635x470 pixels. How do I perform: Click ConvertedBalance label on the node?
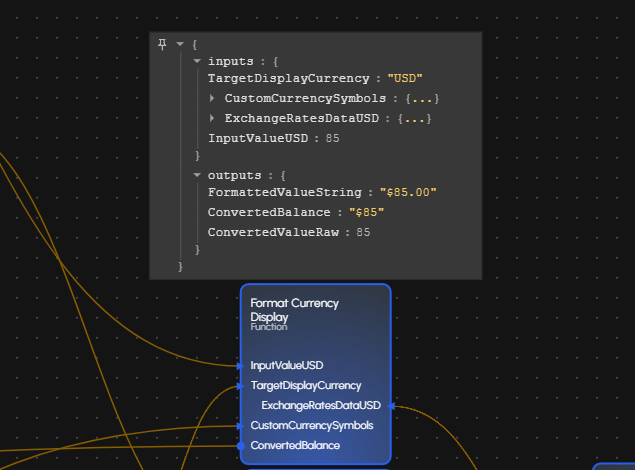pyautogui.click(x=295, y=445)
